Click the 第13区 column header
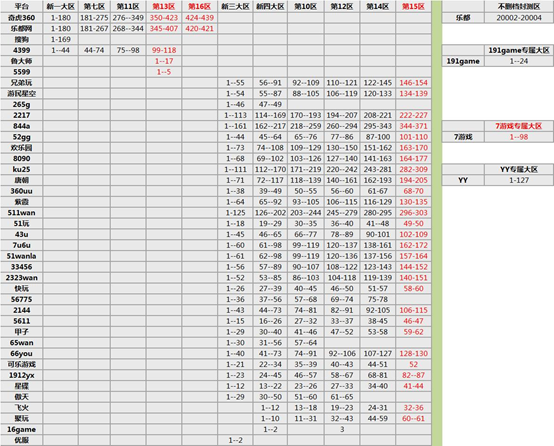The height and width of the screenshot is (446, 554). pos(164,6)
